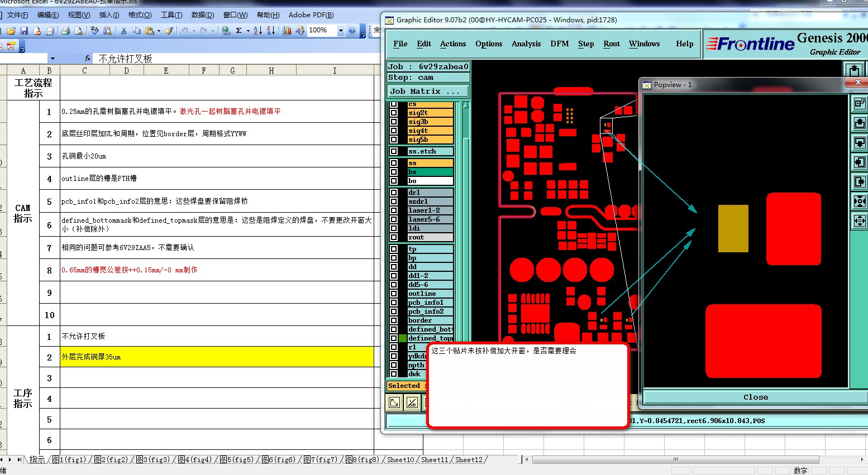Click Sort Ascending A-Z icon

(x=257, y=31)
